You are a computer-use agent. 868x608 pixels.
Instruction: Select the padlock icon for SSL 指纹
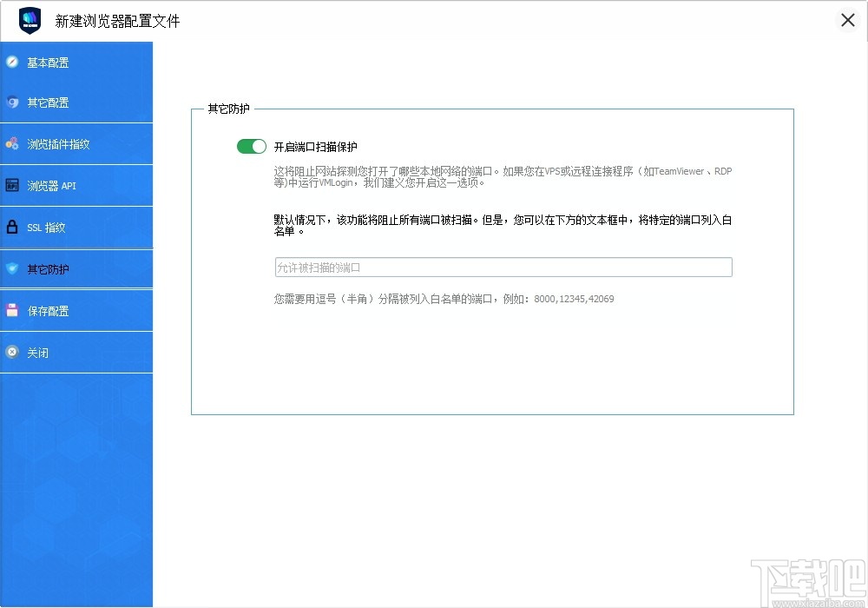click(x=12, y=227)
